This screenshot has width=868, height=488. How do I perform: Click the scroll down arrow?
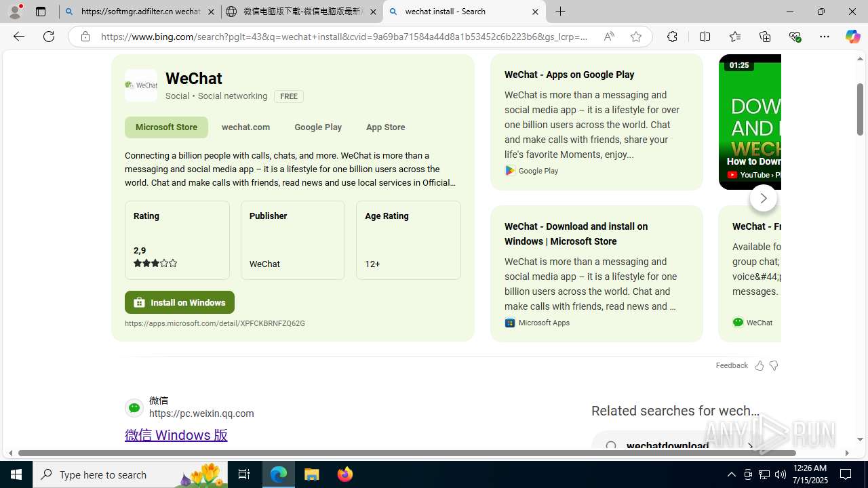[860, 439]
